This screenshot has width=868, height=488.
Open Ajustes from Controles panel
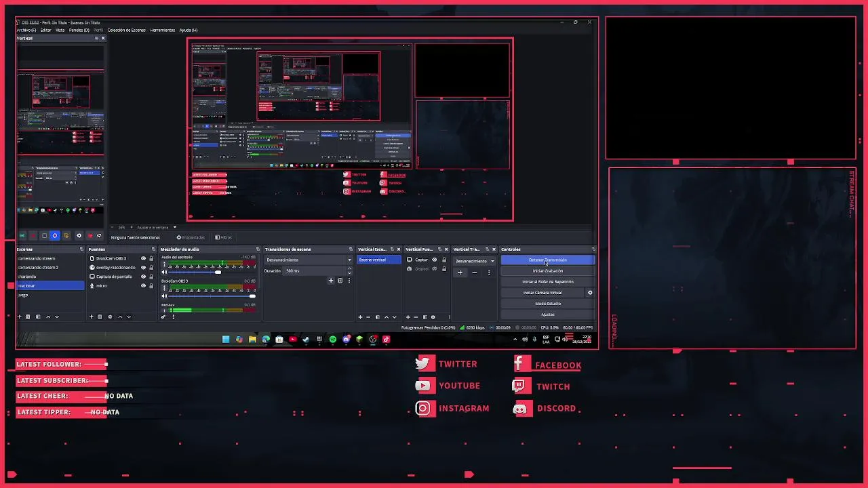[x=547, y=314]
